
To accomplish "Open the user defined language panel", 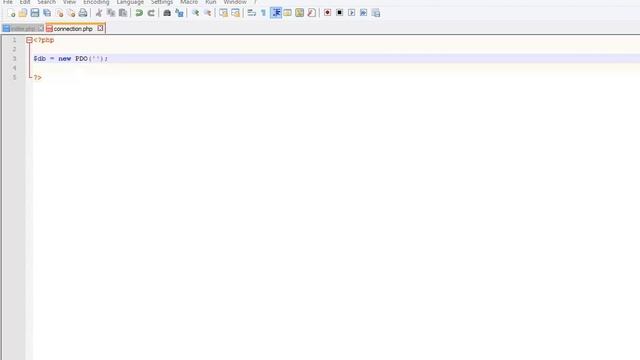I will (288, 13).
